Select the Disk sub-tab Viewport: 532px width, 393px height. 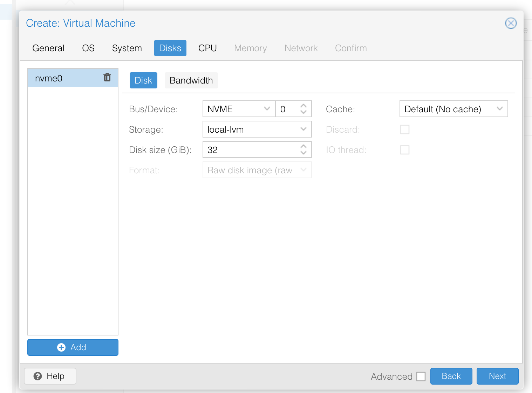(143, 80)
